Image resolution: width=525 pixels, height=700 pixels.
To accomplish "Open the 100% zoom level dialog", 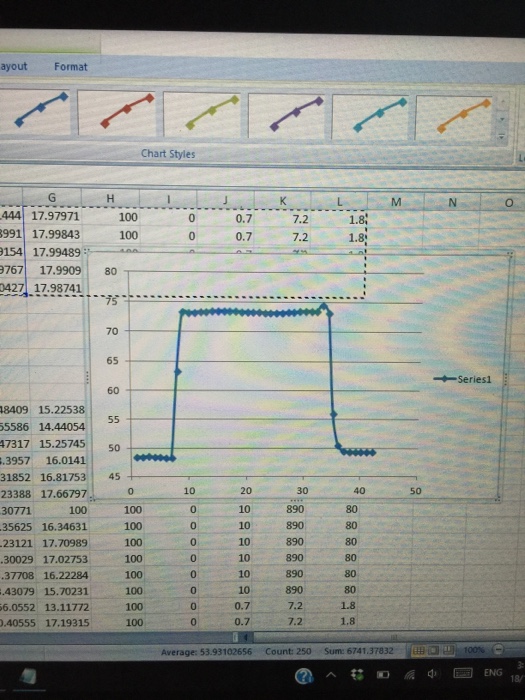I will pyautogui.click(x=474, y=650).
